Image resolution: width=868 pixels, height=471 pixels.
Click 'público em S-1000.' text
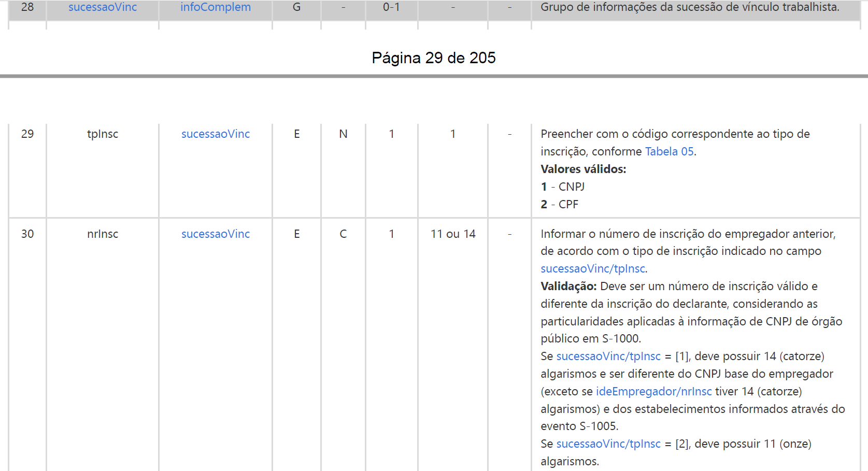591,338
